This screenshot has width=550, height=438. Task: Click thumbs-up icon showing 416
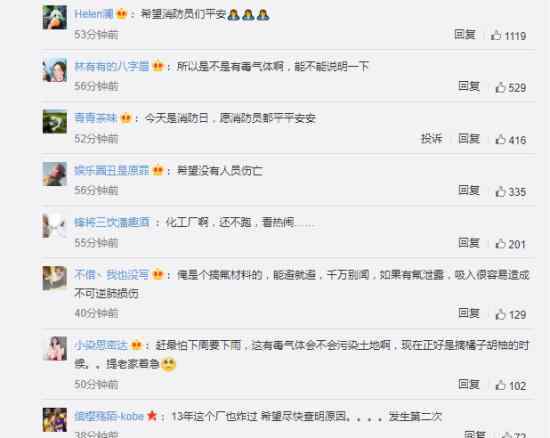[500, 139]
